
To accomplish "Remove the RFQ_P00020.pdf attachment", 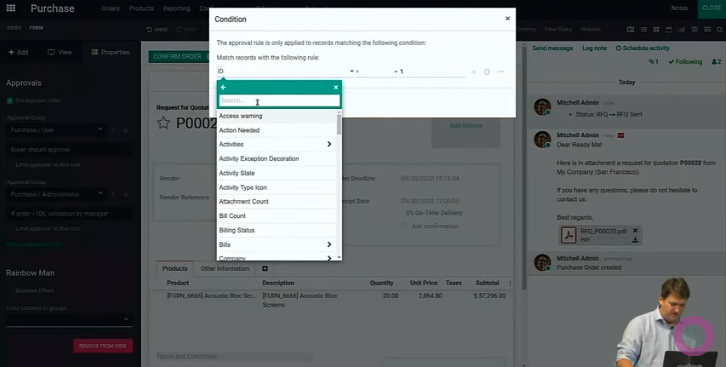I will [x=635, y=230].
